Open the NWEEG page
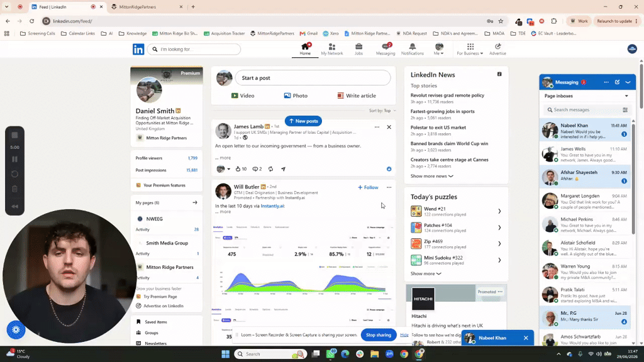 pos(155,219)
